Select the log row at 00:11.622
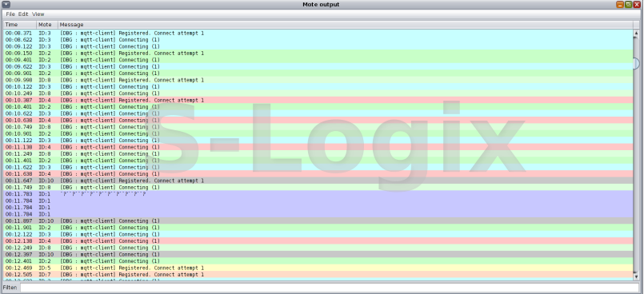Image resolution: width=644 pixels, height=294 pixels. pyautogui.click(x=318, y=167)
